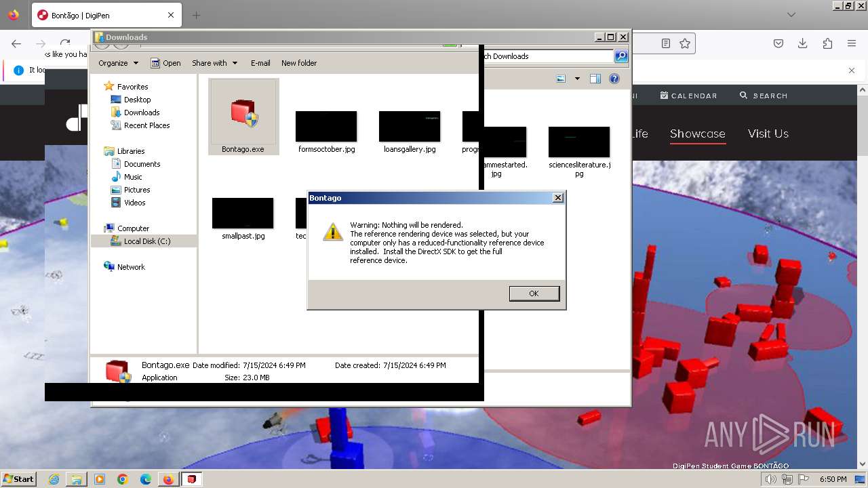Click the Explorer help icon
868x488 pixels.
(x=614, y=79)
